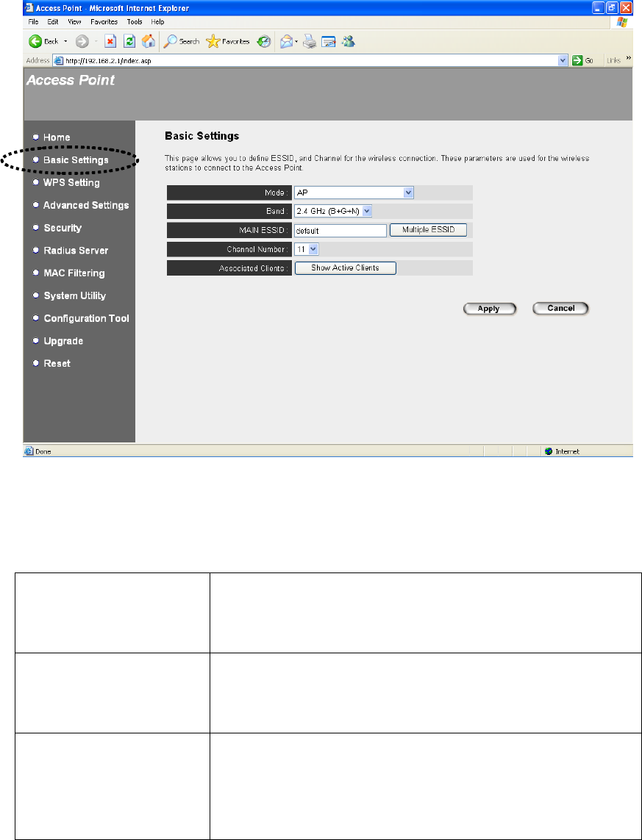Open Mail icon dropdown arrow
The width and height of the screenshot is (642, 840).
click(x=296, y=41)
